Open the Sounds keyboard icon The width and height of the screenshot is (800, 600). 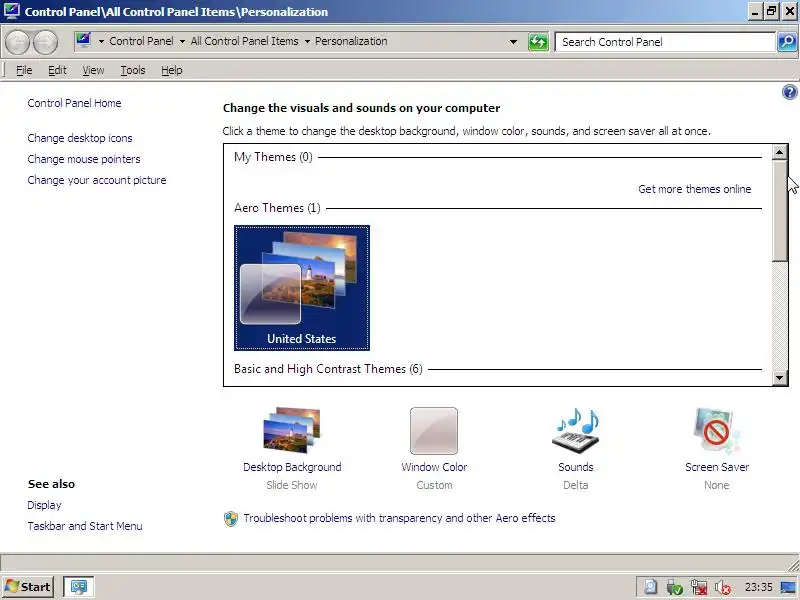pos(576,430)
